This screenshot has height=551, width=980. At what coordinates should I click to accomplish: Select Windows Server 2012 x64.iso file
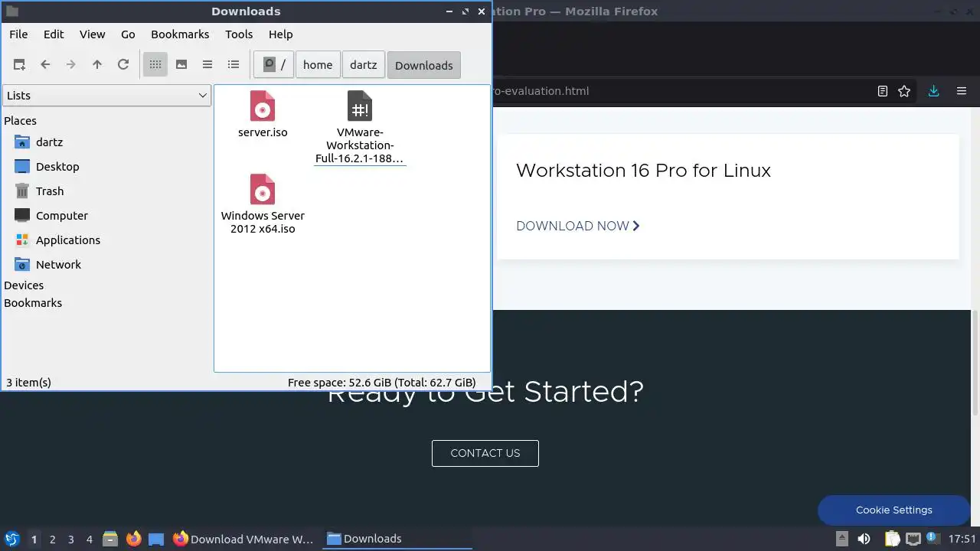tap(263, 204)
